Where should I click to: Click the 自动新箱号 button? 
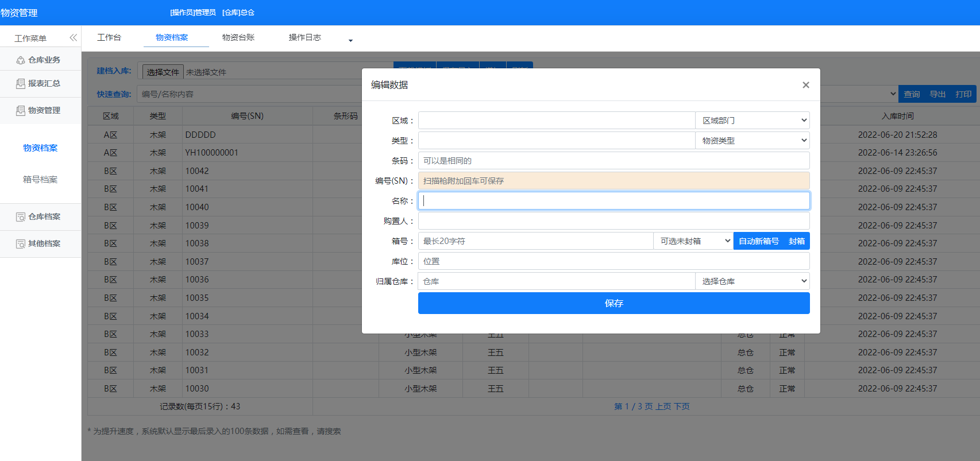[x=758, y=241]
